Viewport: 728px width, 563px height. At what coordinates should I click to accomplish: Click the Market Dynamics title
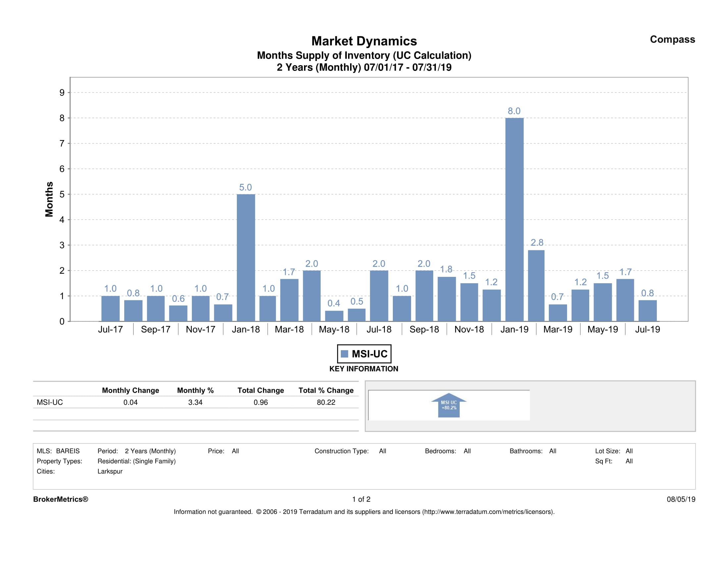point(364,41)
